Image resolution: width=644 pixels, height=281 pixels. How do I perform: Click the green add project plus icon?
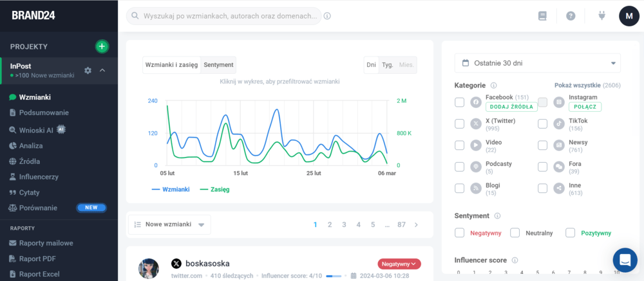(x=102, y=46)
